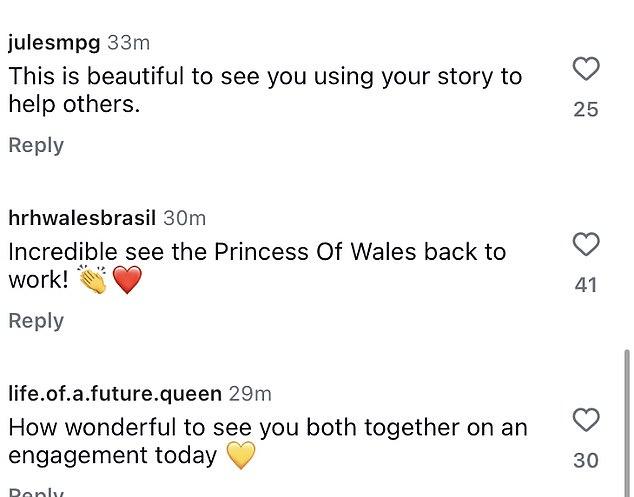The width and height of the screenshot is (634, 497).
Task: Click the comments scrollbar thumb
Action: click(x=627, y=423)
